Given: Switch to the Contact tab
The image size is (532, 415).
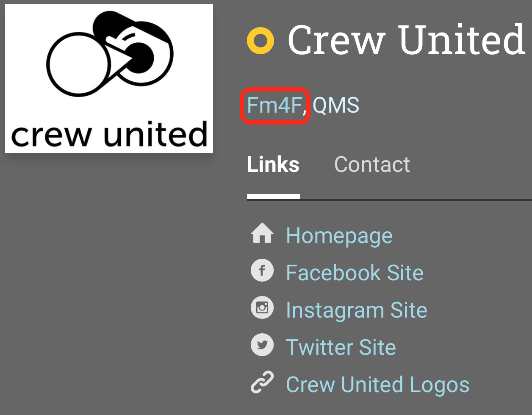Looking at the screenshot, I should click(372, 164).
